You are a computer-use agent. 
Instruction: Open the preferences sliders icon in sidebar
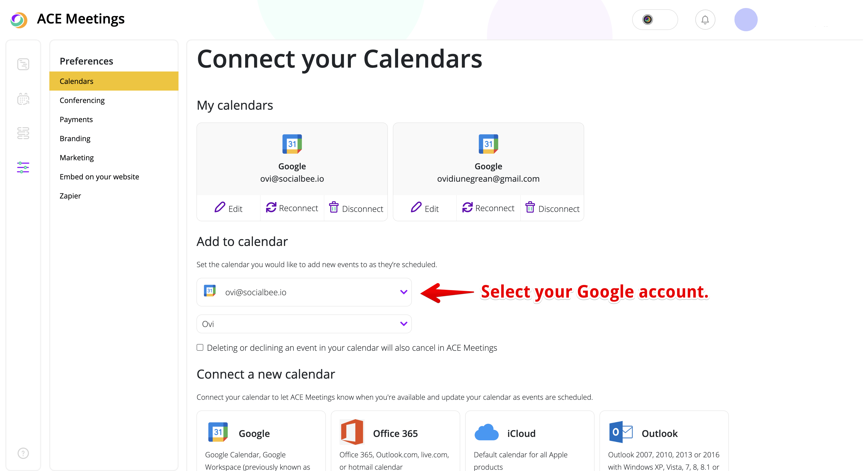coord(23,168)
